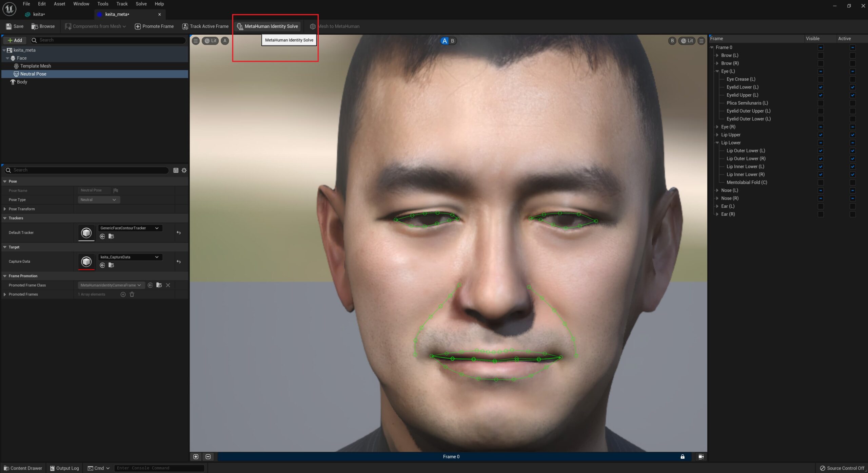Use selected asset for Capture Data
The image size is (868, 473).
coord(102,265)
